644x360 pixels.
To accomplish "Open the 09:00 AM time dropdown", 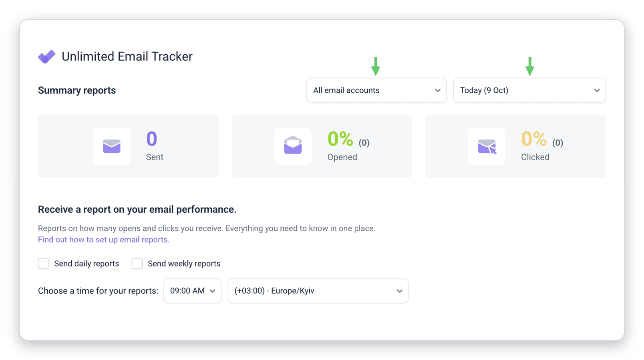I will point(192,291).
